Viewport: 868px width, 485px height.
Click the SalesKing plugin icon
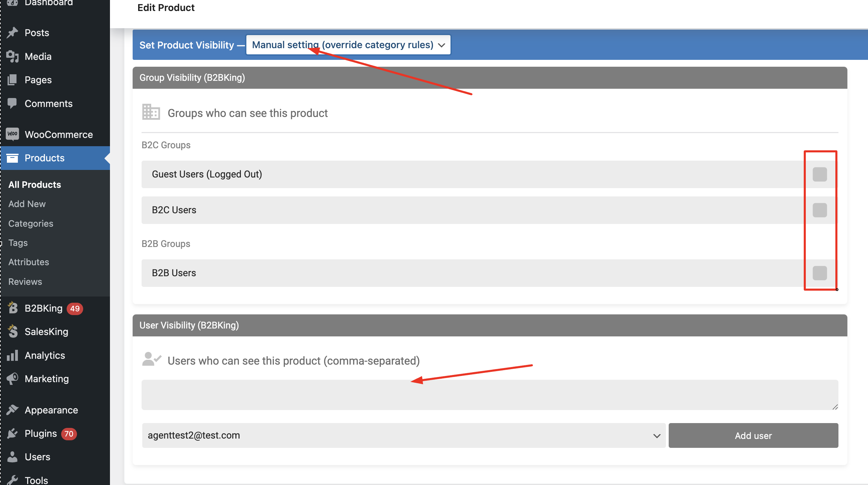pyautogui.click(x=13, y=331)
